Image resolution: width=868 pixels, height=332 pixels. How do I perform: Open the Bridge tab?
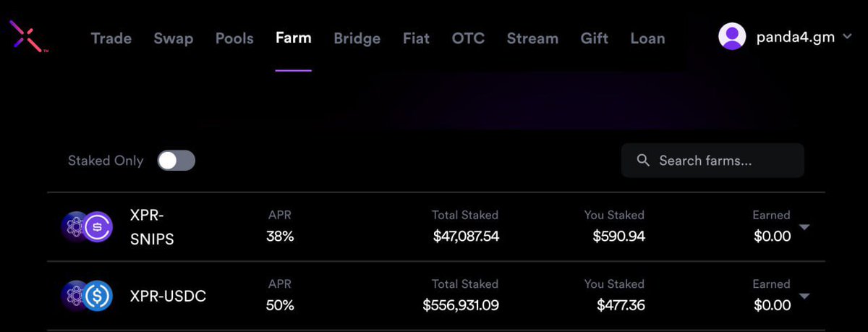click(x=357, y=38)
